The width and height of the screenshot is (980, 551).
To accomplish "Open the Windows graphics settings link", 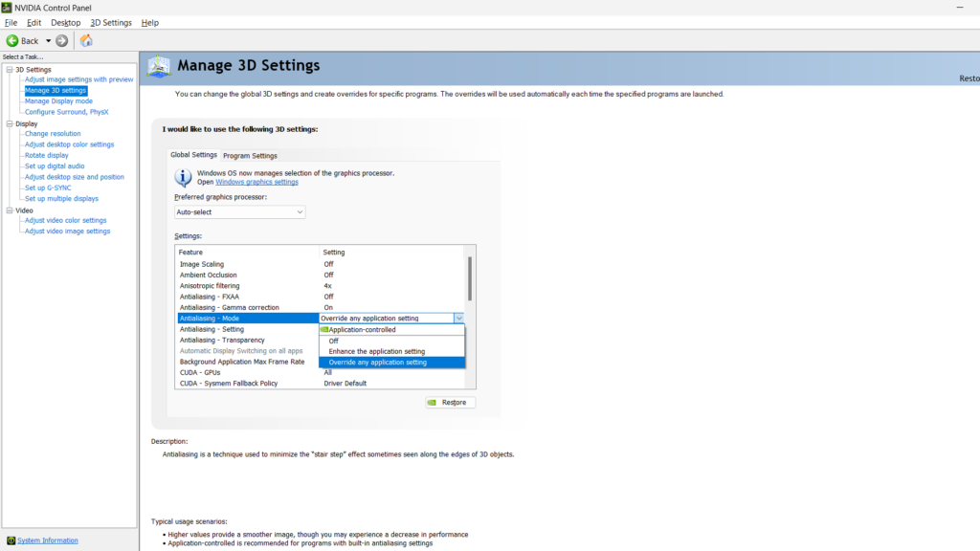I will tap(259, 181).
